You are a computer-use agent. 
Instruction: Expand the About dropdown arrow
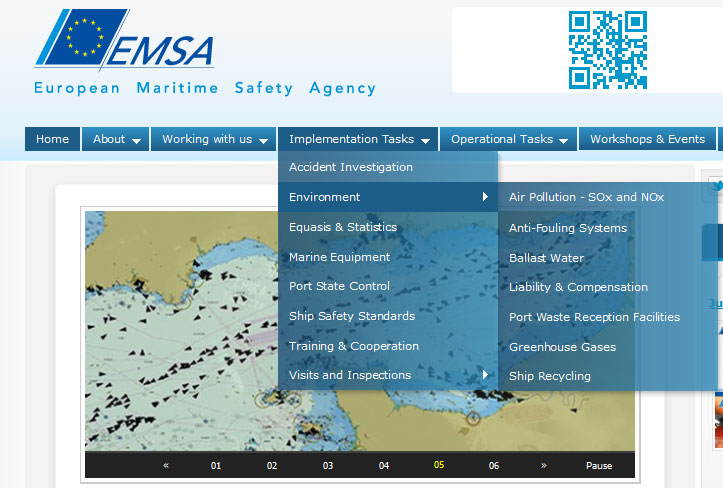[136, 141]
